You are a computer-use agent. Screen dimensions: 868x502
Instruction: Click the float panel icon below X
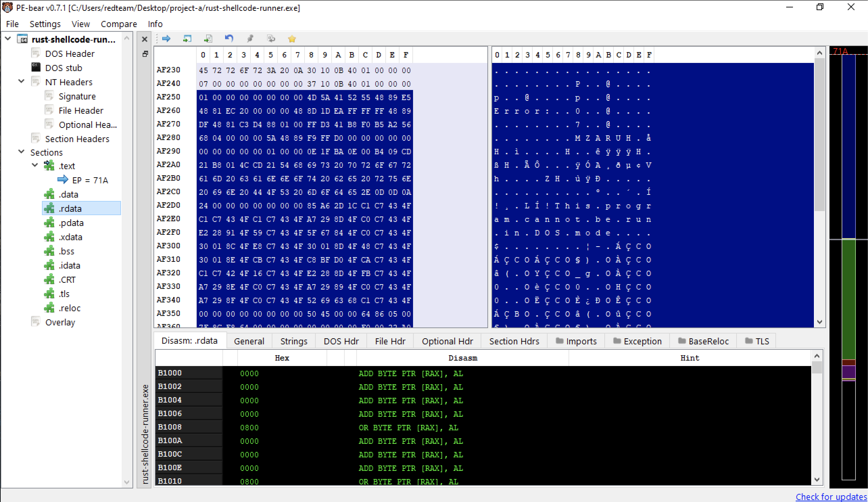click(145, 54)
